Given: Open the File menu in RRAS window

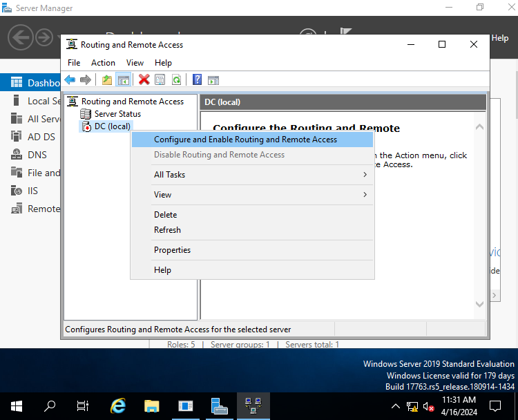Looking at the screenshot, I should pos(74,63).
